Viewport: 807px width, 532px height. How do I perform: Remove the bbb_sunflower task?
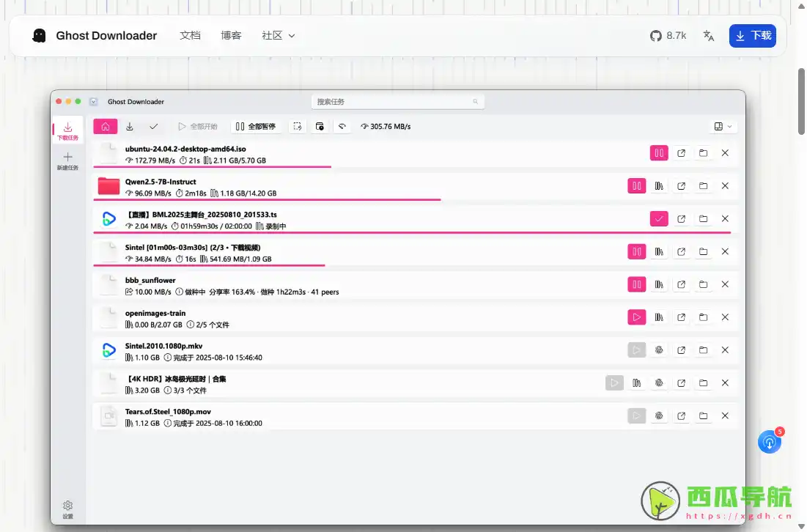coord(725,284)
